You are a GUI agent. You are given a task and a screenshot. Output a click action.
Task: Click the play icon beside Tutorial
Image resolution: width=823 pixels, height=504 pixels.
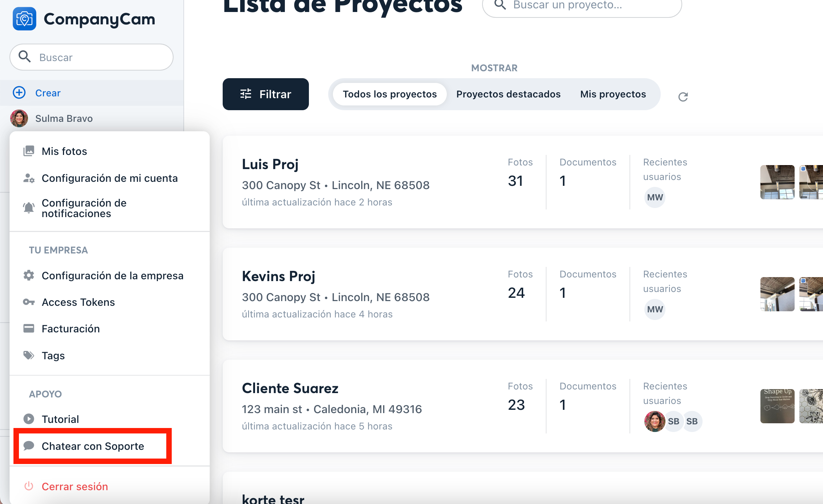(x=29, y=419)
